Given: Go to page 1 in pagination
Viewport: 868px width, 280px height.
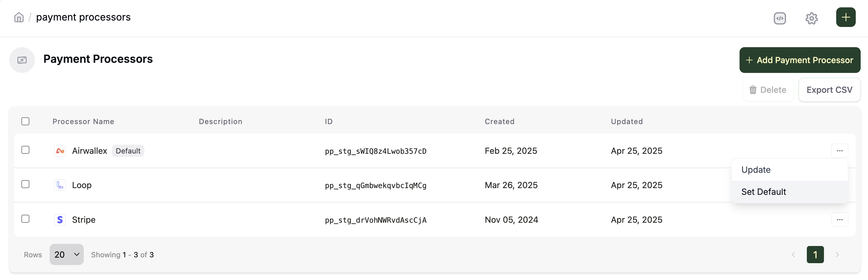Looking at the screenshot, I should [815, 254].
